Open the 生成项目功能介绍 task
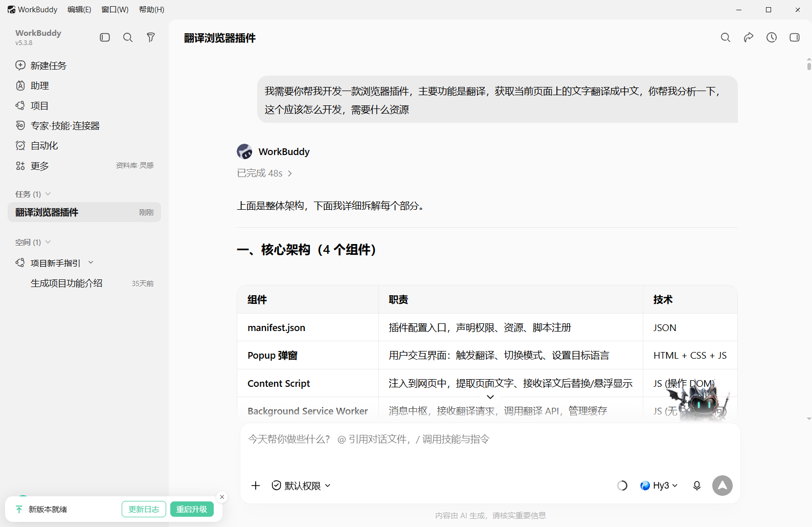This screenshot has height=527, width=812. [84, 283]
